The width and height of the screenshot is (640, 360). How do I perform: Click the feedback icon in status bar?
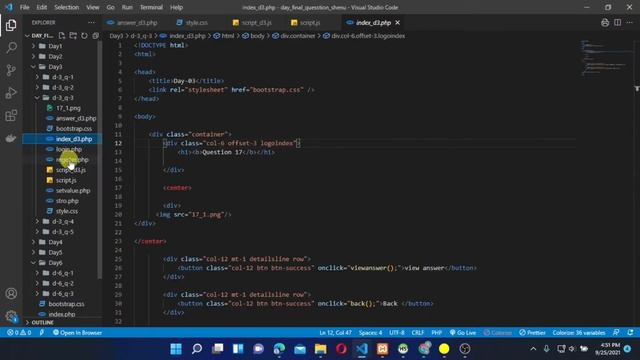(616, 333)
